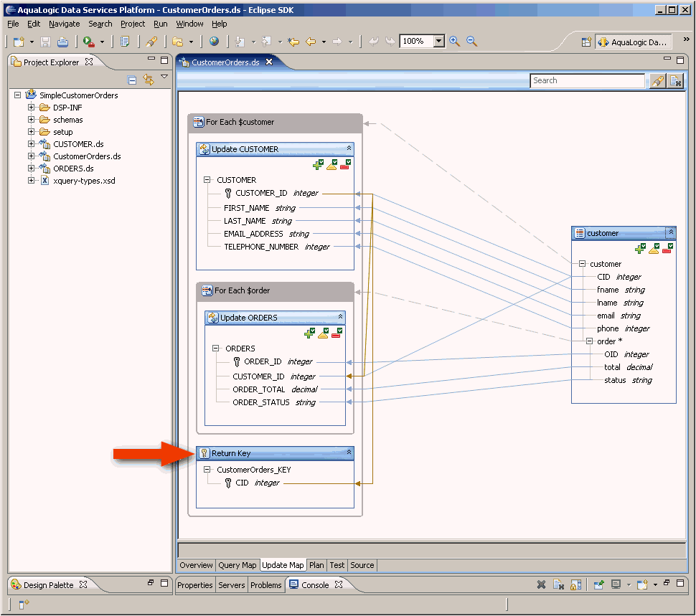Collapse the customer type panel chevron
Viewport: 696px width, 616px height.
pyautogui.click(x=671, y=232)
